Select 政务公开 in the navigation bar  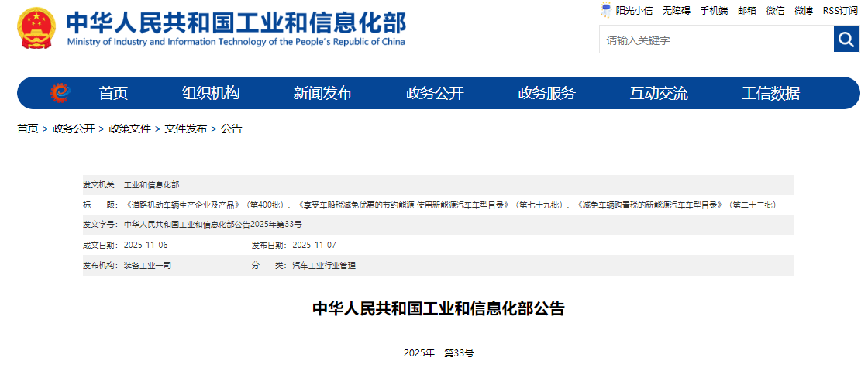tap(435, 94)
